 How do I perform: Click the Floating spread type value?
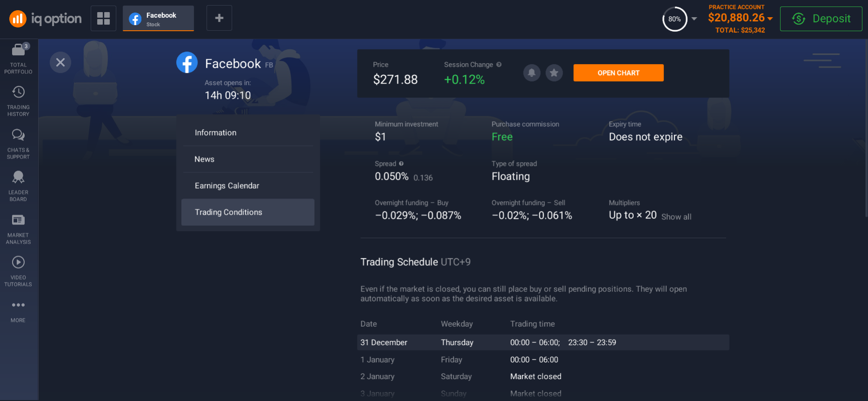[511, 177]
